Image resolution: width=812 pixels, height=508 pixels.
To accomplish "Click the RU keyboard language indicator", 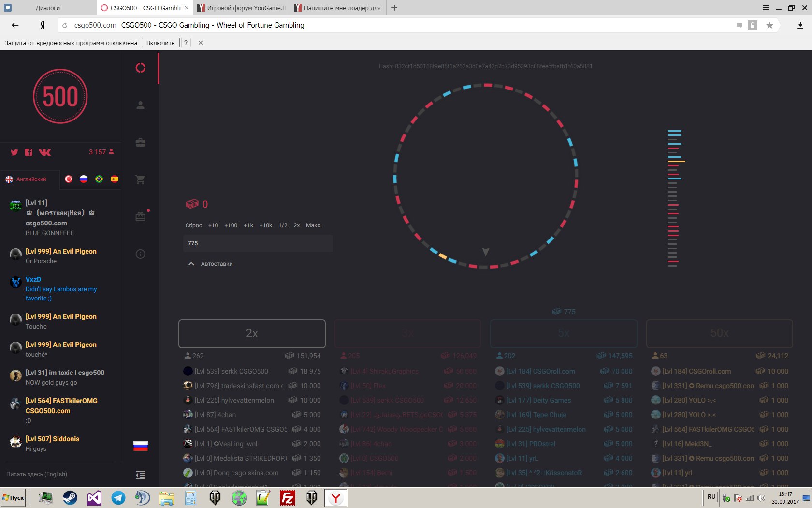I will 711,497.
